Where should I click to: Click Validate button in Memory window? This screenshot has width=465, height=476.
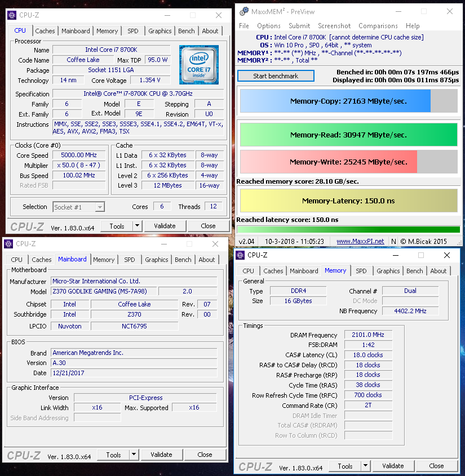click(x=393, y=466)
